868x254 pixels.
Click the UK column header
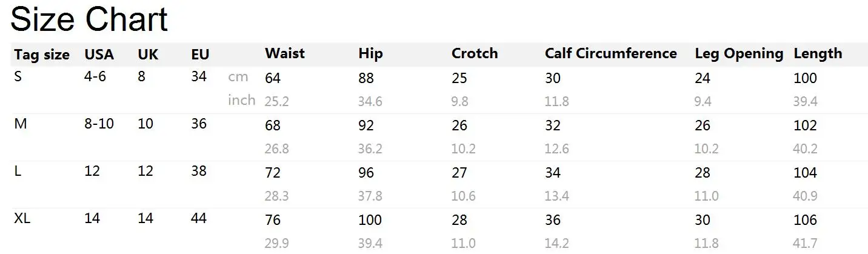coord(148,55)
